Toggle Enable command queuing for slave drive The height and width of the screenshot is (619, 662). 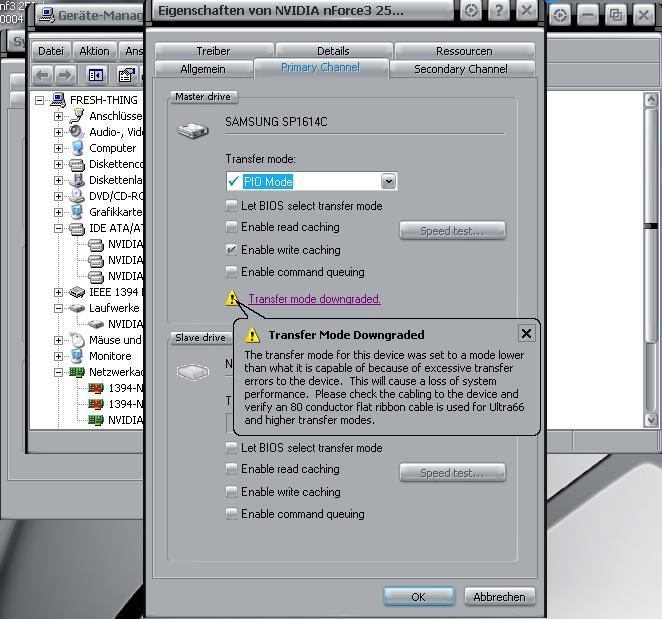pos(231,513)
